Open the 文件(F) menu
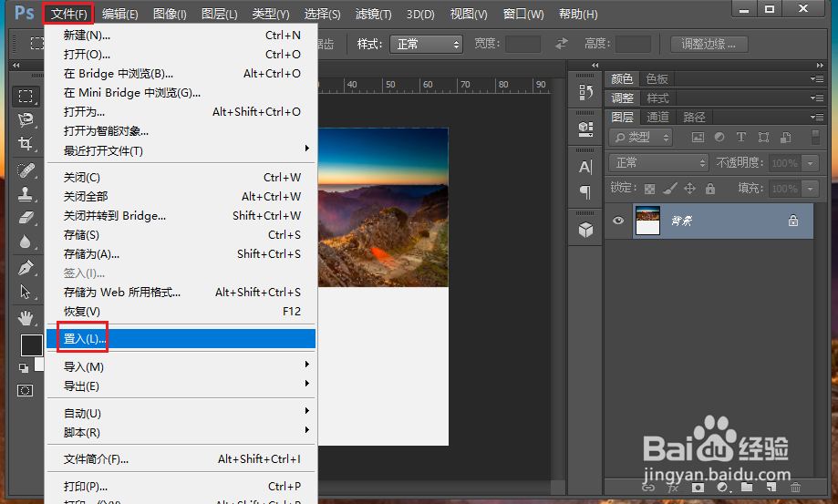 click(x=68, y=14)
